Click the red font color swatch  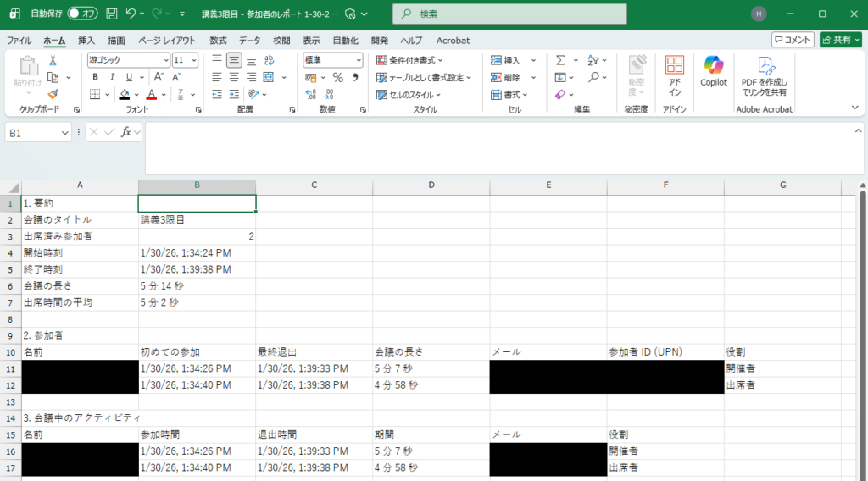click(152, 94)
